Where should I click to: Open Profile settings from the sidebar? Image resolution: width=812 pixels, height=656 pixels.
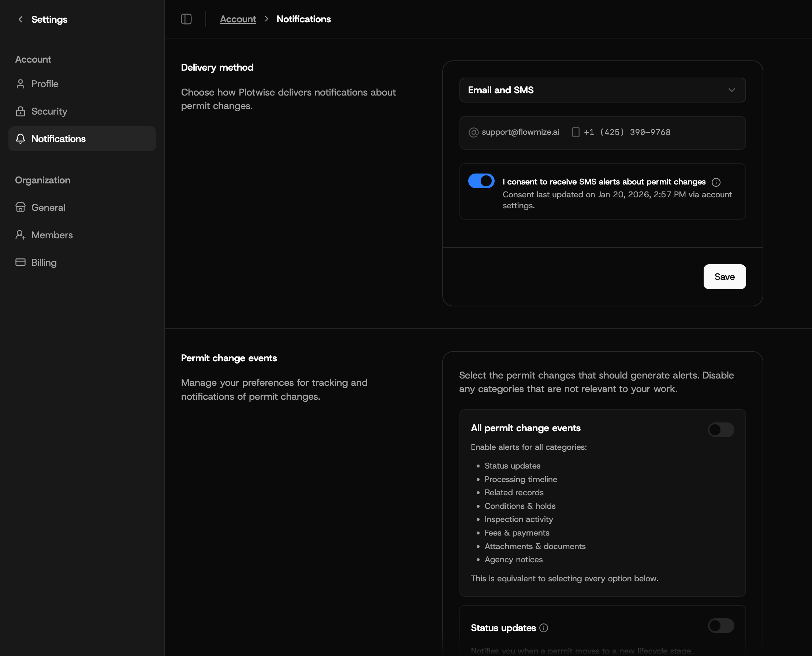tap(45, 83)
